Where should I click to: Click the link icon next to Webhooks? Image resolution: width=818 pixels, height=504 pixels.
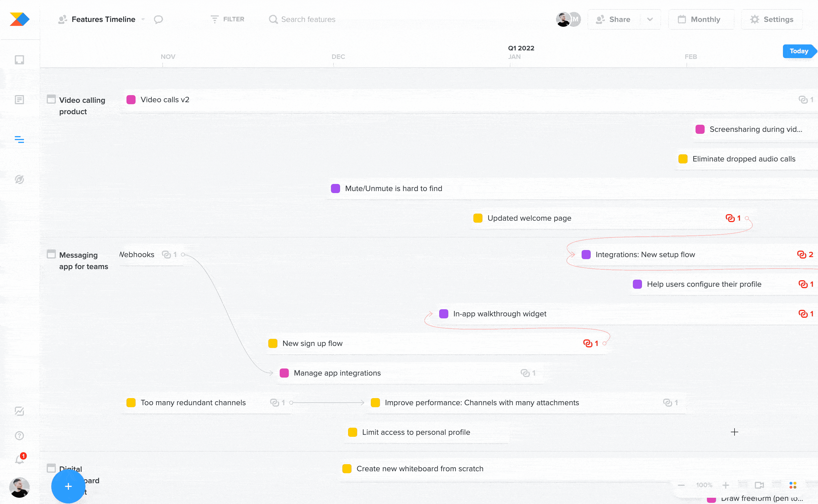(x=166, y=254)
